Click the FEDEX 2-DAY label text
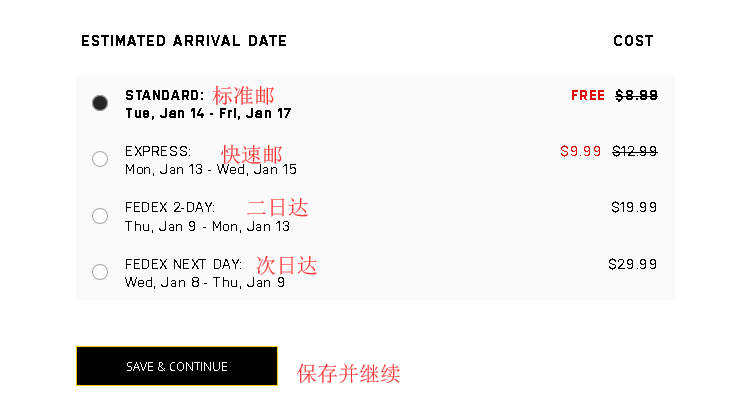738x404 pixels. [x=170, y=208]
